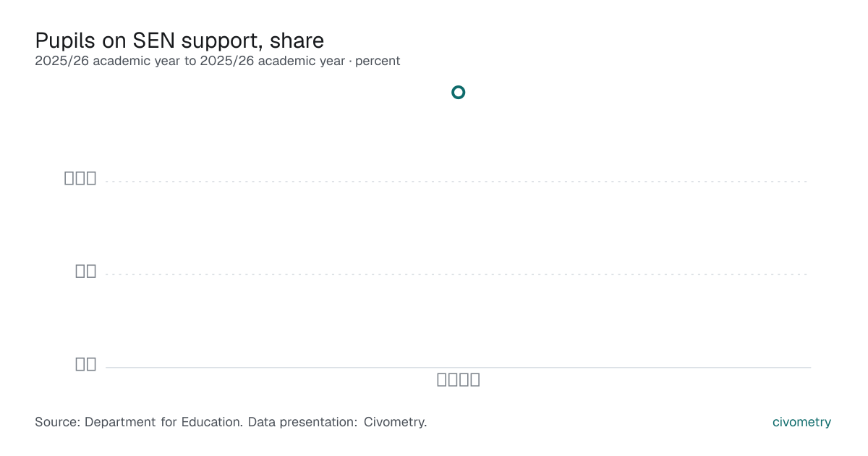
Task: Open the civometry brand link
Action: (x=801, y=422)
